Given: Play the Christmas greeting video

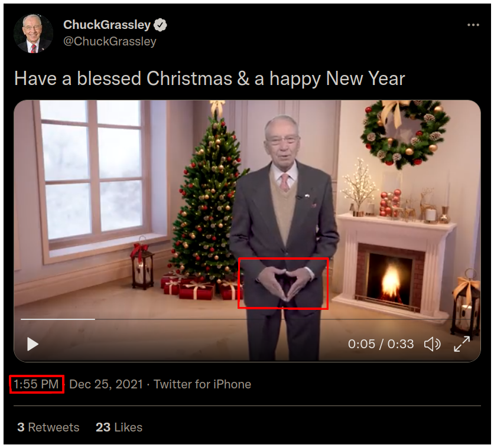Looking at the screenshot, I should [x=32, y=344].
